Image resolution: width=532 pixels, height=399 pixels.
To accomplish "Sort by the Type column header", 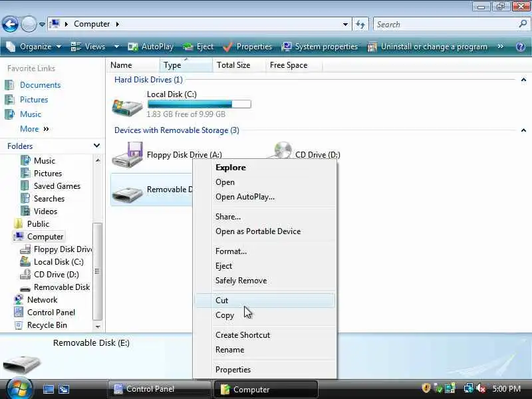I will point(186,65).
